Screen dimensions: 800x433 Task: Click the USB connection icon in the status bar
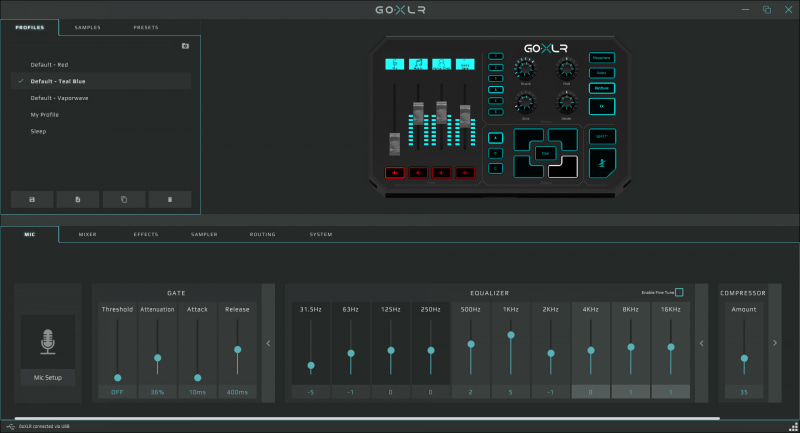[11, 426]
